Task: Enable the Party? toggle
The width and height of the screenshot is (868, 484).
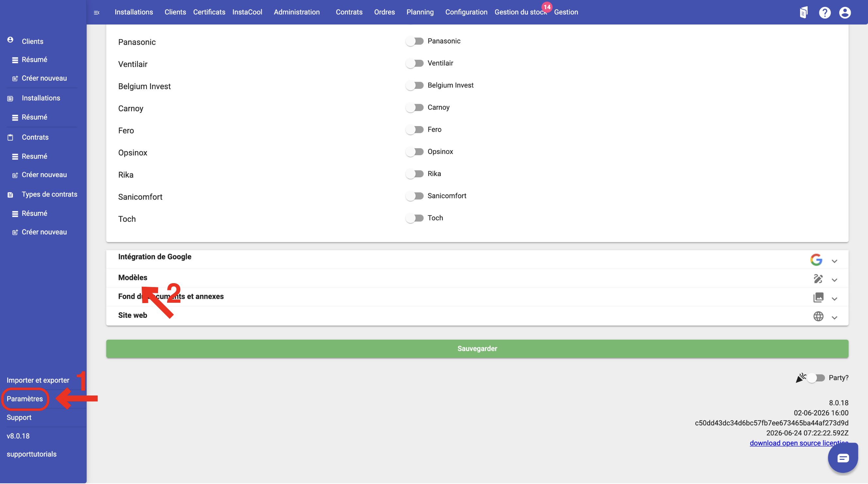Action: (x=816, y=379)
